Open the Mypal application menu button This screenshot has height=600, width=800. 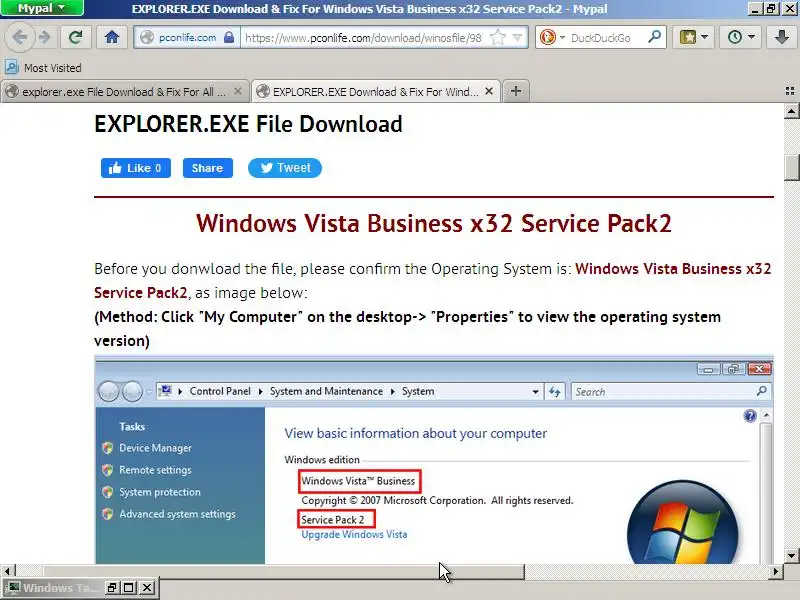tap(42, 8)
